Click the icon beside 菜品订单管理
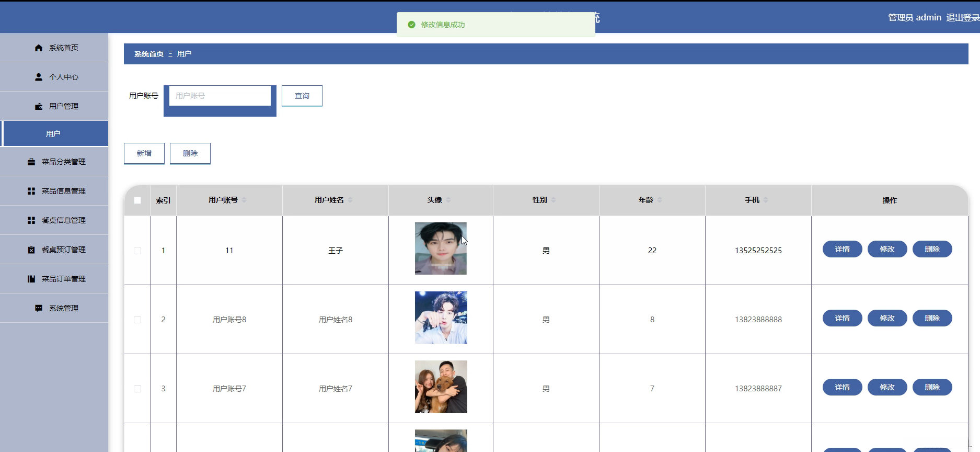Image resolution: width=980 pixels, height=452 pixels. tap(31, 279)
